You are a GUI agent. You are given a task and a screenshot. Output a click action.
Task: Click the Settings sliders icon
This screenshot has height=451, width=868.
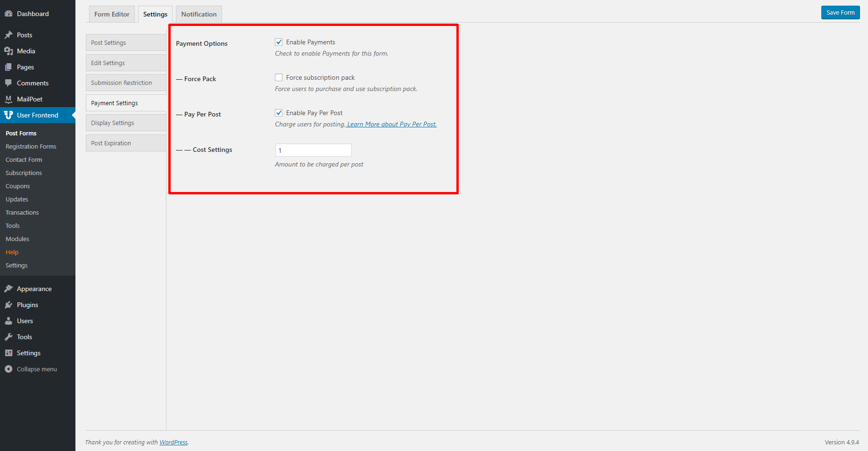8,353
